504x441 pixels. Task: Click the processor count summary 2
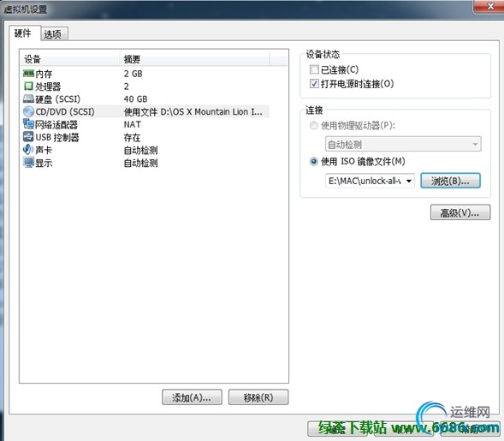[x=127, y=86]
